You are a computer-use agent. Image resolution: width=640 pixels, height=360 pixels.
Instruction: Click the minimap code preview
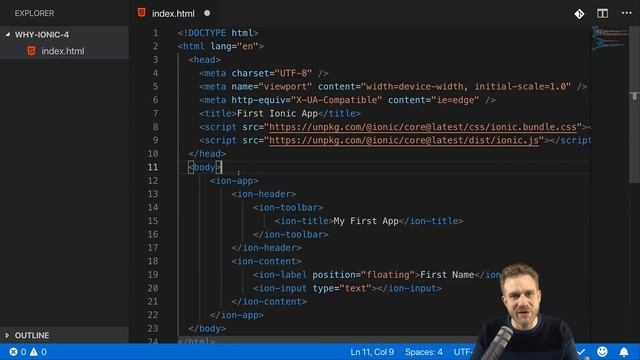(x=610, y=38)
